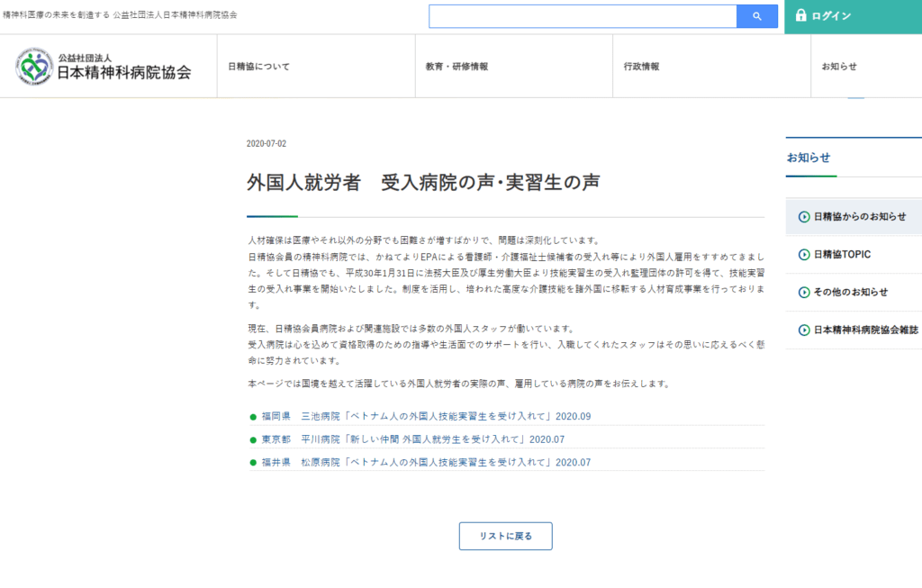Open the 教育・研修情報 menu
This screenshot has width=922, height=588.
tap(456, 67)
